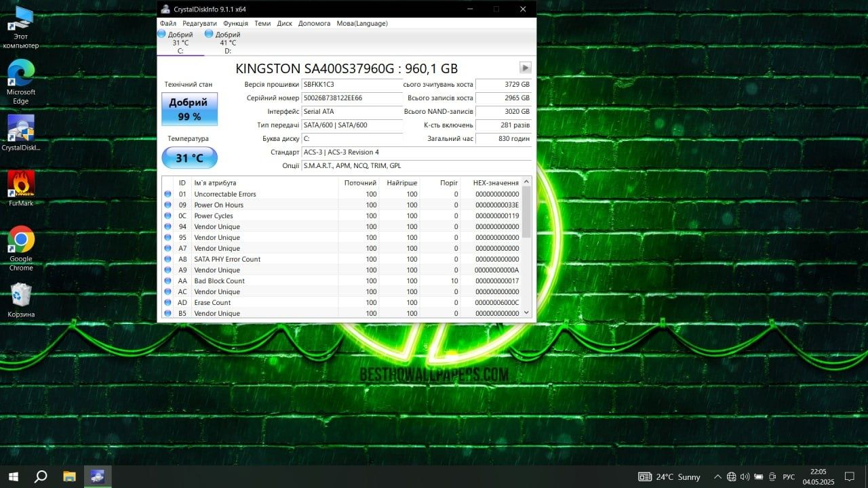This screenshot has width=868, height=488.
Task: Open the Теми menu
Action: (x=262, y=23)
